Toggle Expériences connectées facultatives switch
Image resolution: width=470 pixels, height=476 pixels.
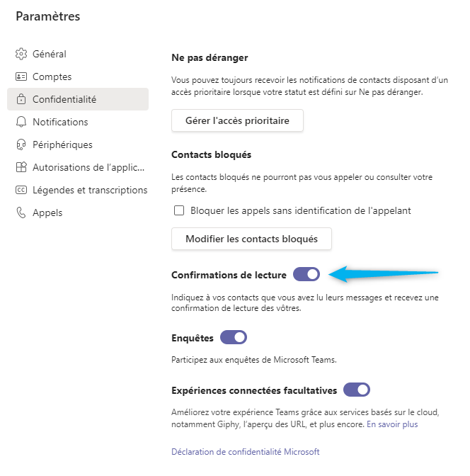click(357, 390)
